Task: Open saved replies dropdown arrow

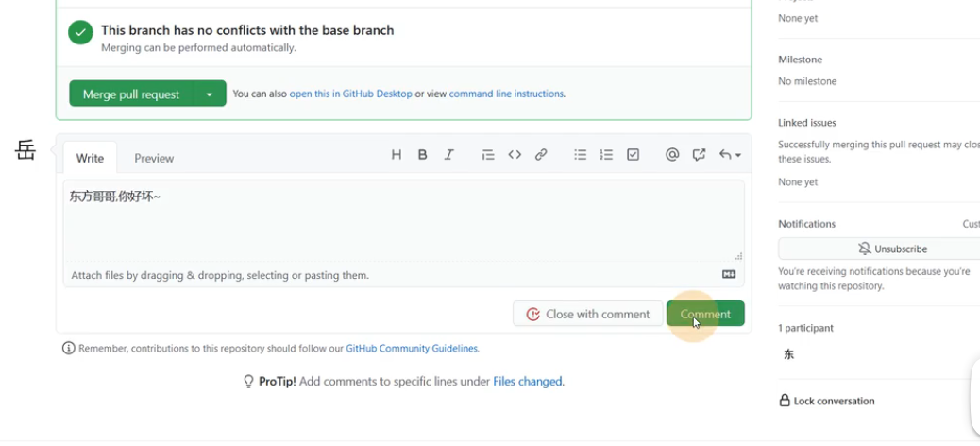Action: coord(730,155)
